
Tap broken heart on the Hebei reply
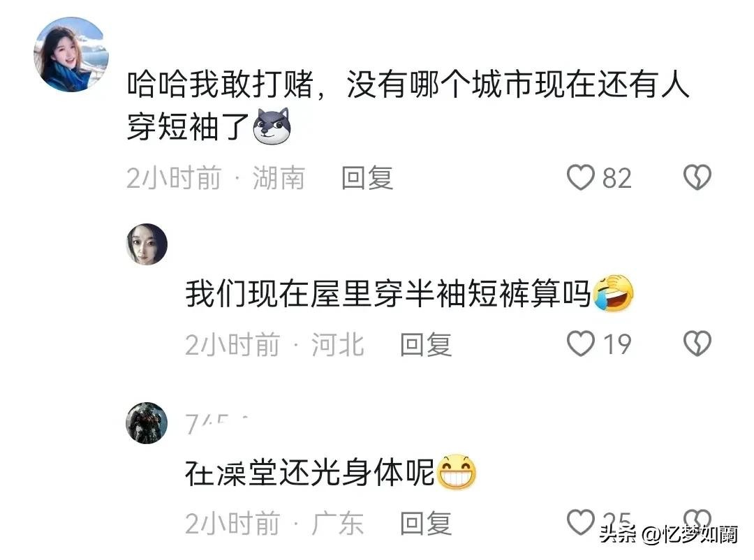click(697, 344)
